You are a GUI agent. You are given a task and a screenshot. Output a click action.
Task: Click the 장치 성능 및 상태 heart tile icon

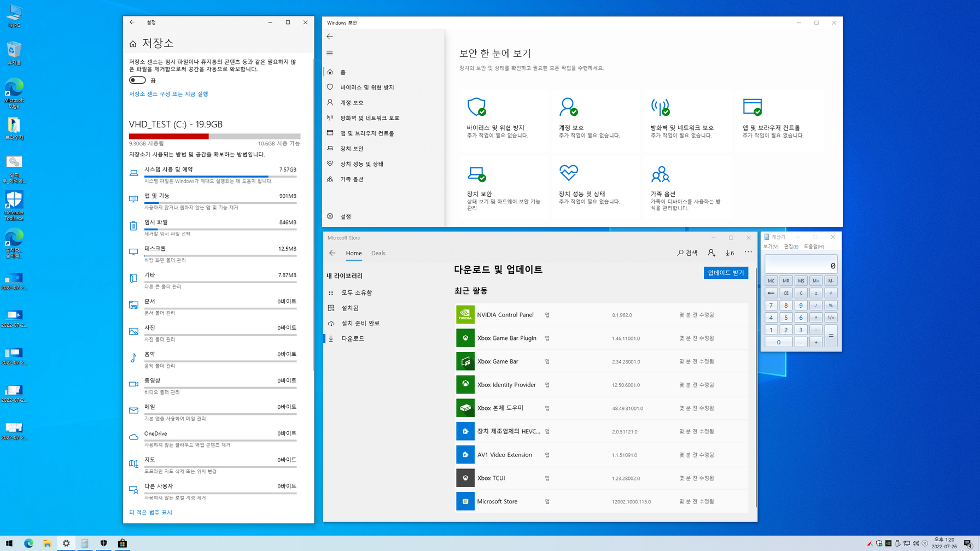pyautogui.click(x=568, y=173)
